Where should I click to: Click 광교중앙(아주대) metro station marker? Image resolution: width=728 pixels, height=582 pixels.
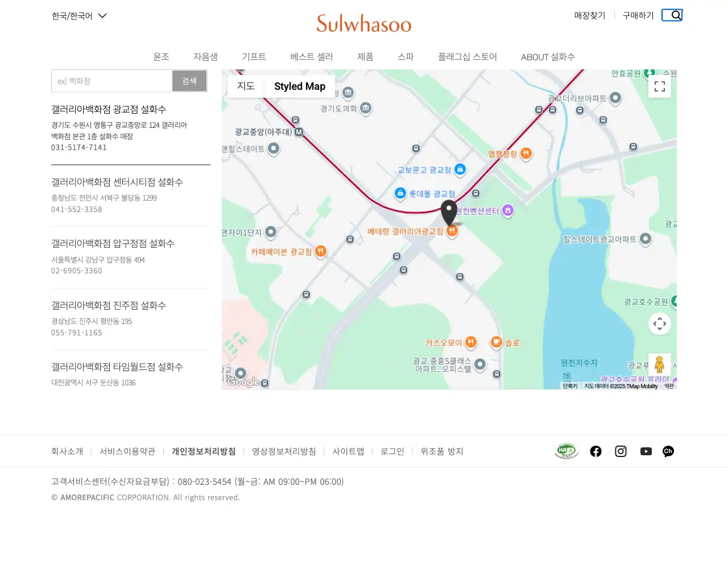point(299,132)
